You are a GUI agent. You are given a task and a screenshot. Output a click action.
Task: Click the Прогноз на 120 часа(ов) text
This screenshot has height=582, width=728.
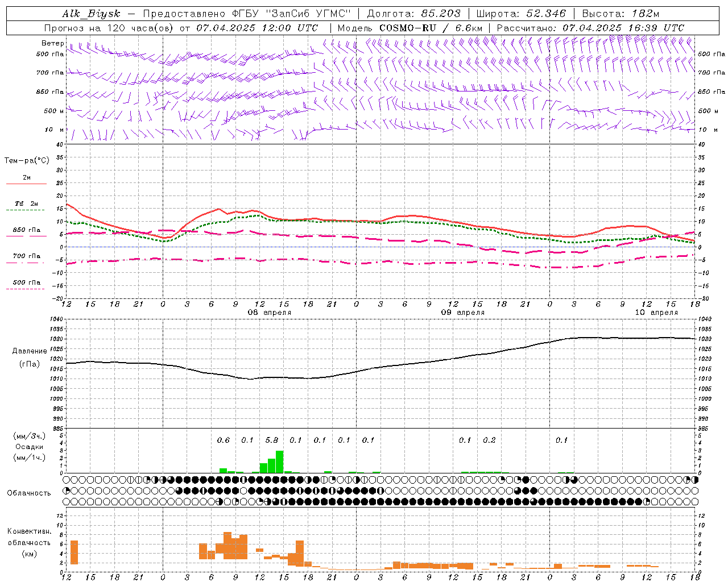110,28
